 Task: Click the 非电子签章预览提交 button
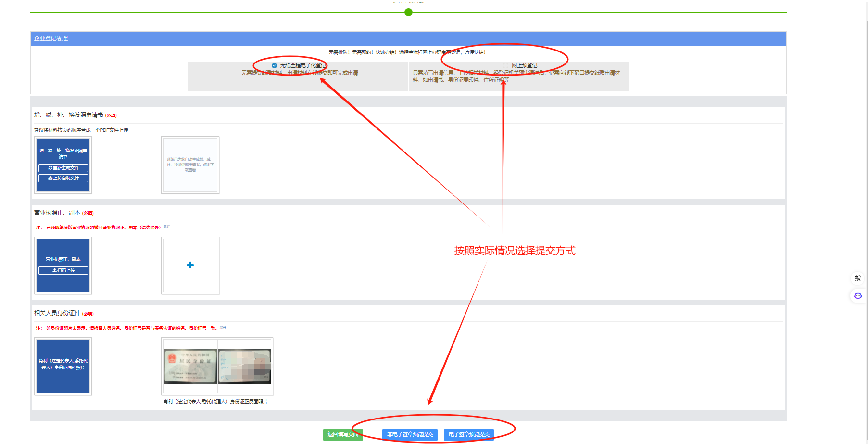(x=410, y=434)
